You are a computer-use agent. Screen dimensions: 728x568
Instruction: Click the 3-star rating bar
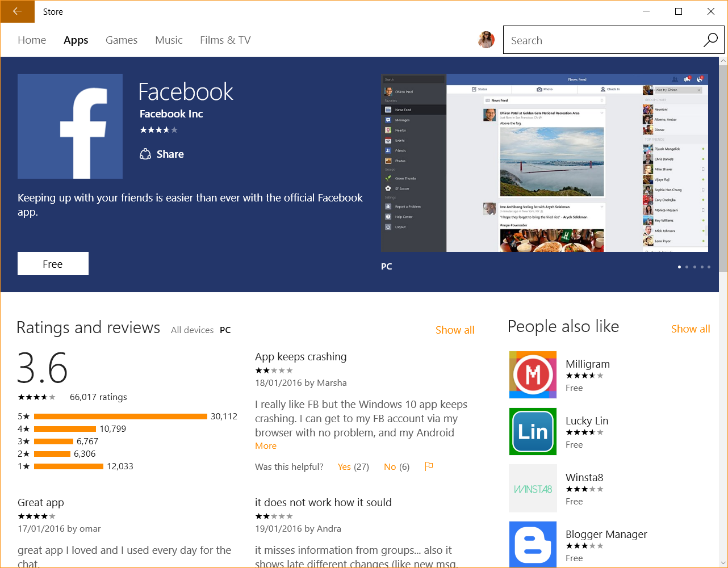pos(53,441)
